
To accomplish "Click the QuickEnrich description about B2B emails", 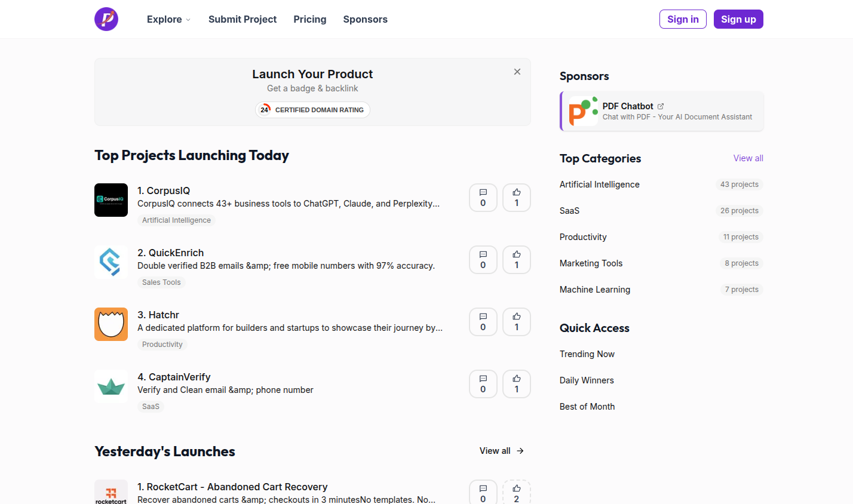I will pyautogui.click(x=286, y=266).
